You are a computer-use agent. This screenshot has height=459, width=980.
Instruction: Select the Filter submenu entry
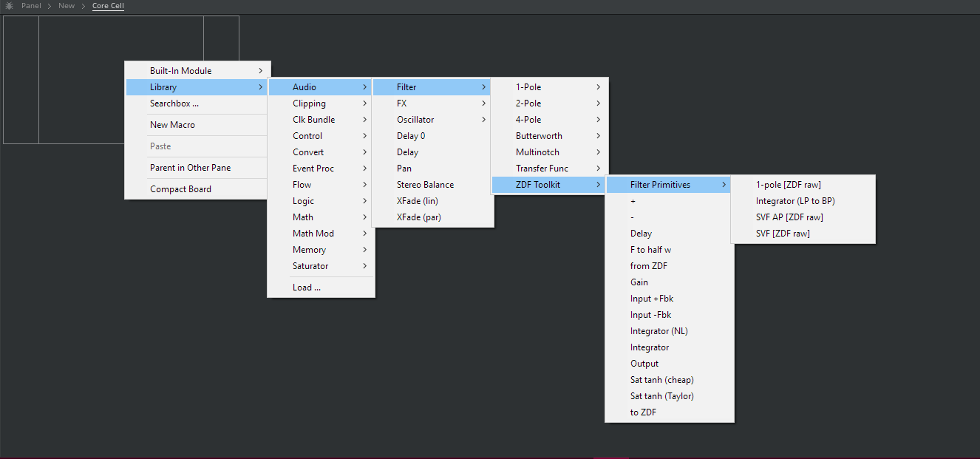(432, 87)
